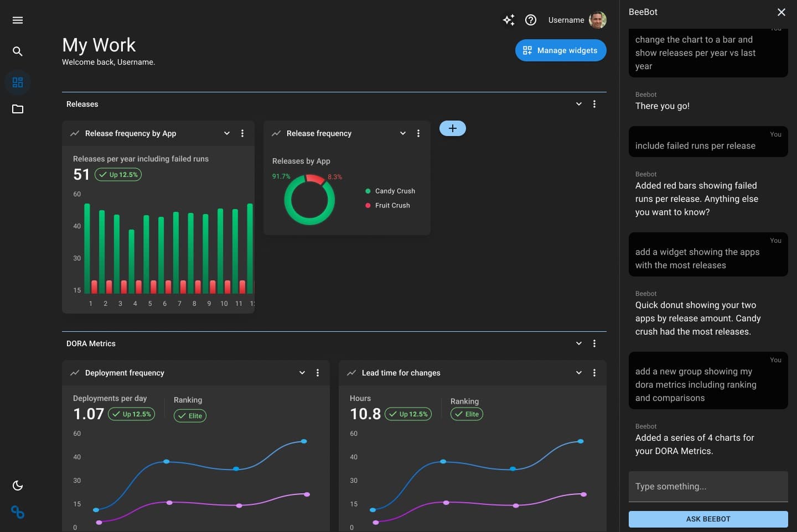This screenshot has height=532, width=797.
Task: Click Up 12.5% badge beside 1.07
Action: [x=132, y=414]
